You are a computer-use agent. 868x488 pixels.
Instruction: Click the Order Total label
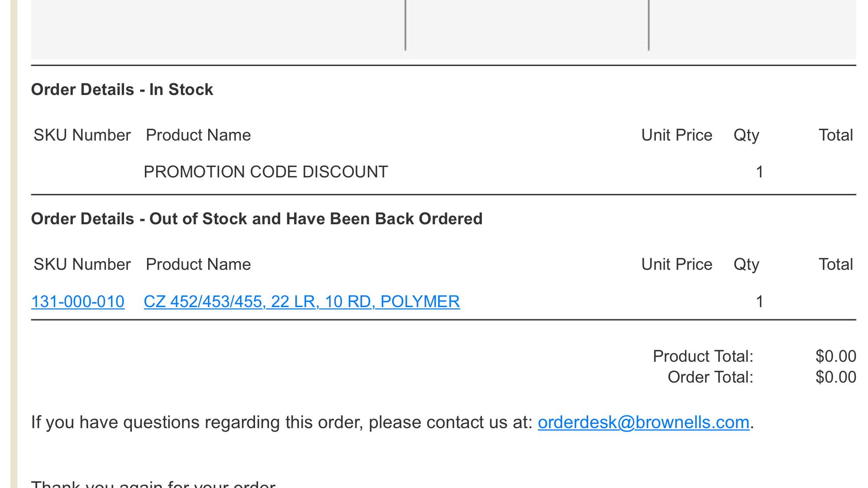[711, 377]
